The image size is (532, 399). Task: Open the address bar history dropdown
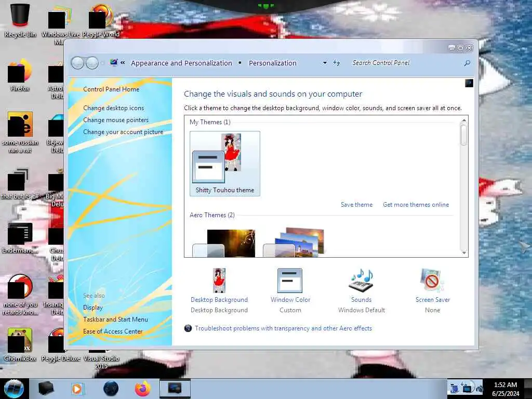325,63
